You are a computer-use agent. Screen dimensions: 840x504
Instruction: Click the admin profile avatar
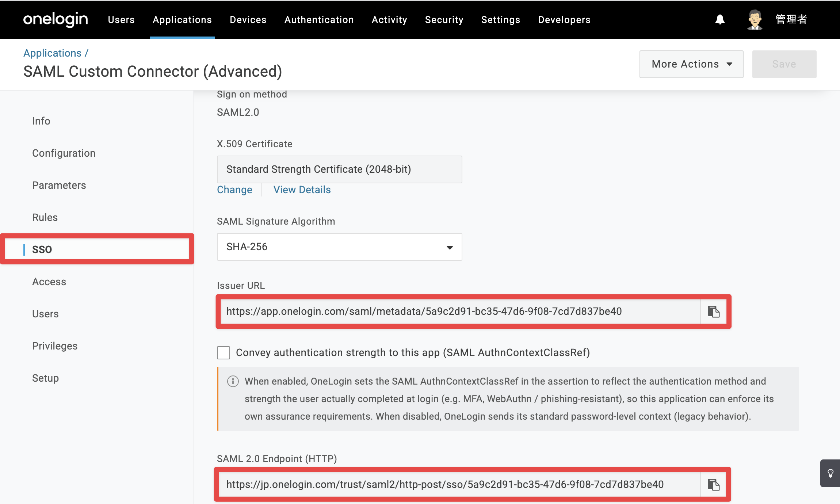[755, 19]
